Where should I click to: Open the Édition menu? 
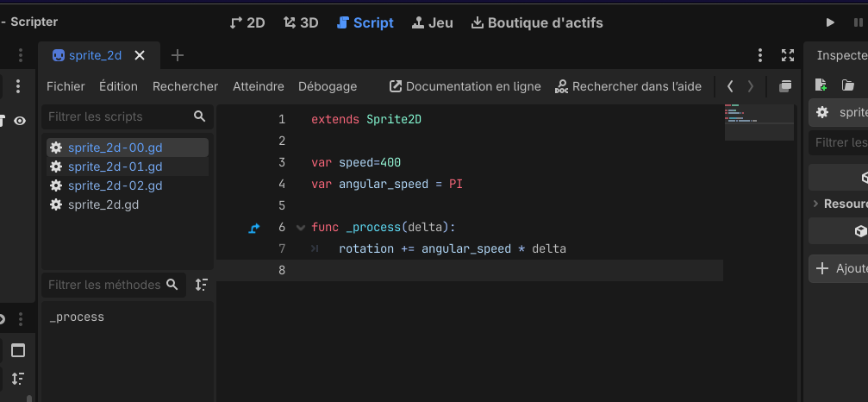(118, 86)
